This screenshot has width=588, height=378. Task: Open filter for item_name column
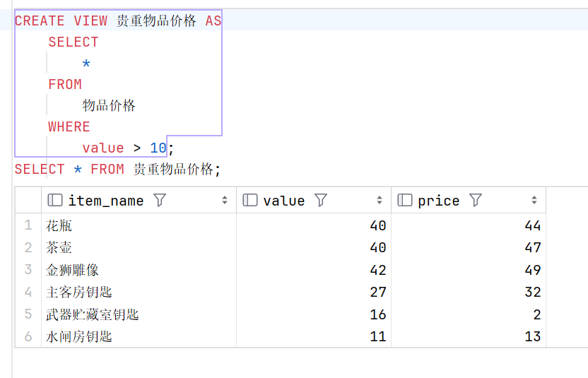[160, 200]
